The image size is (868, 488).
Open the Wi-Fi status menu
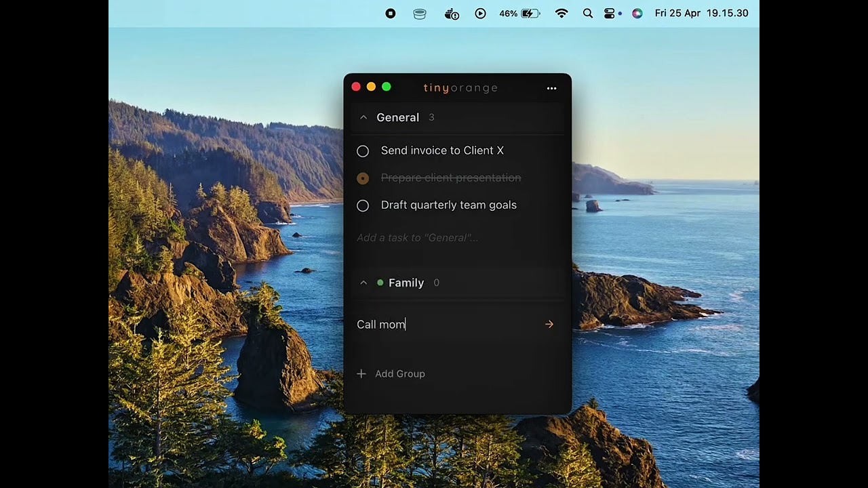click(561, 14)
